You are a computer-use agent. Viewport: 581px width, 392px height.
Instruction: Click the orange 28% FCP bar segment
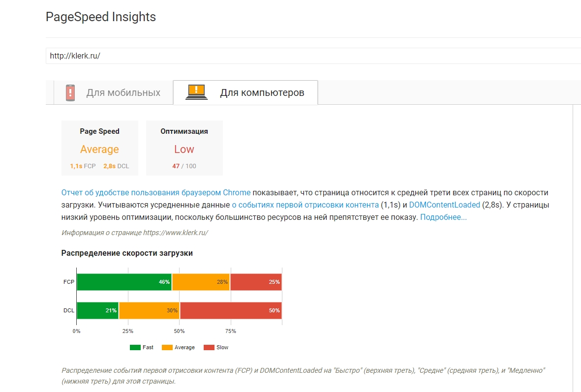pyautogui.click(x=201, y=282)
